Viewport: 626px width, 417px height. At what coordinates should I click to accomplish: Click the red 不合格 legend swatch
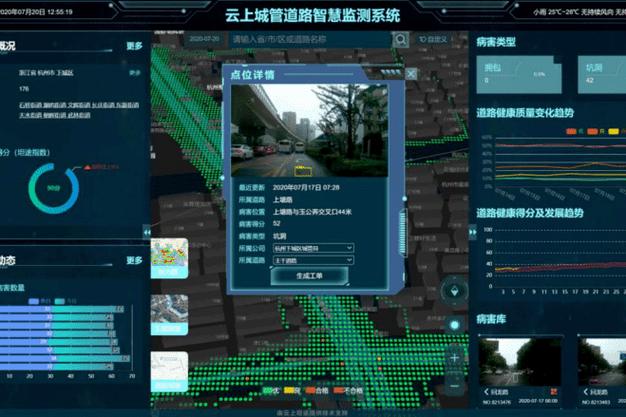coord(339,390)
